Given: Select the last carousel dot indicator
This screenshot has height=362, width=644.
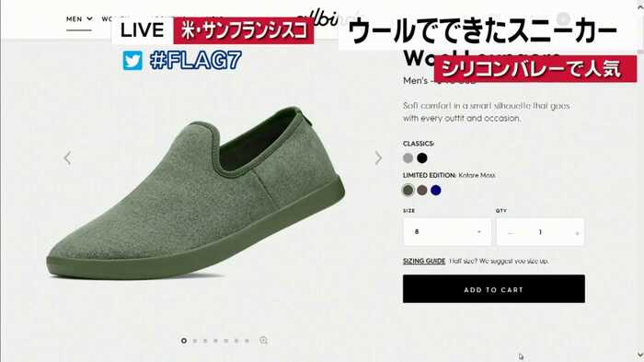Looking at the screenshot, I should pos(247,341).
